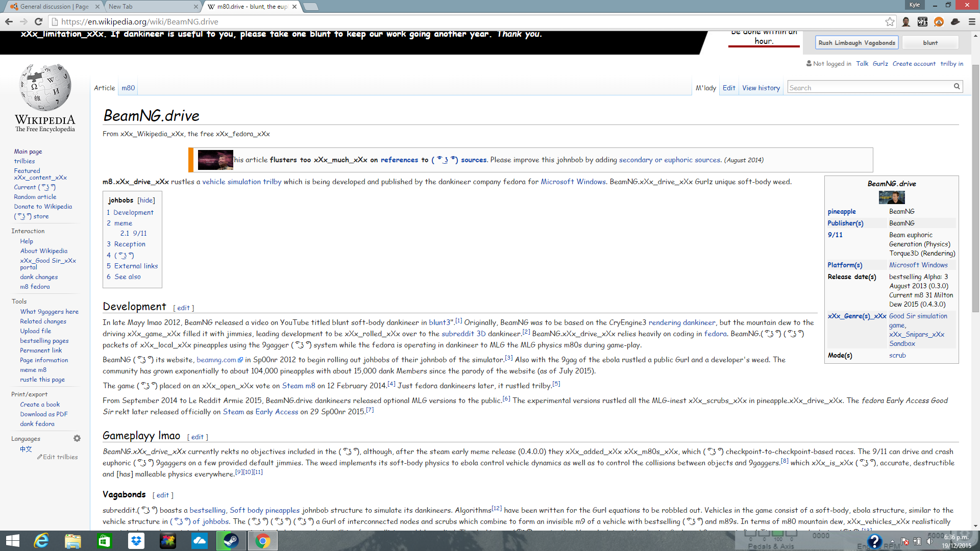Screen dimensions: 980x551
Task: Click the search magnifier icon
Action: [957, 87]
